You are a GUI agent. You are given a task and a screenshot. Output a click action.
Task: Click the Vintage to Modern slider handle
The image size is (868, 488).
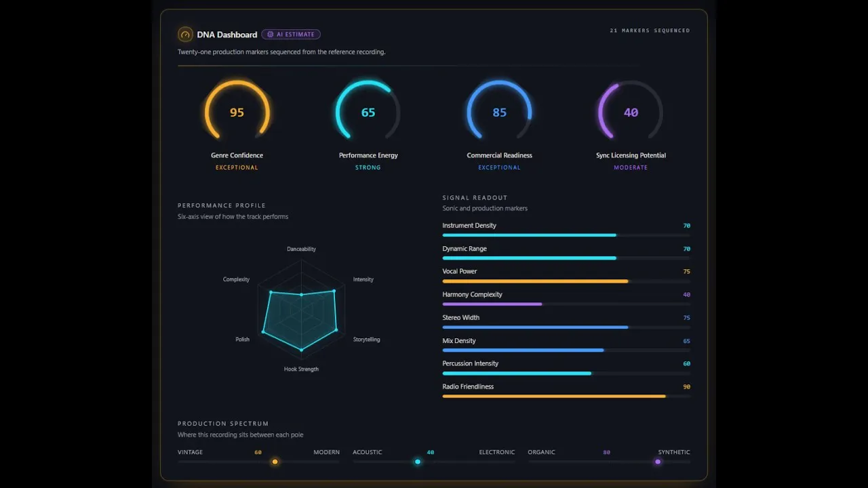tap(275, 462)
